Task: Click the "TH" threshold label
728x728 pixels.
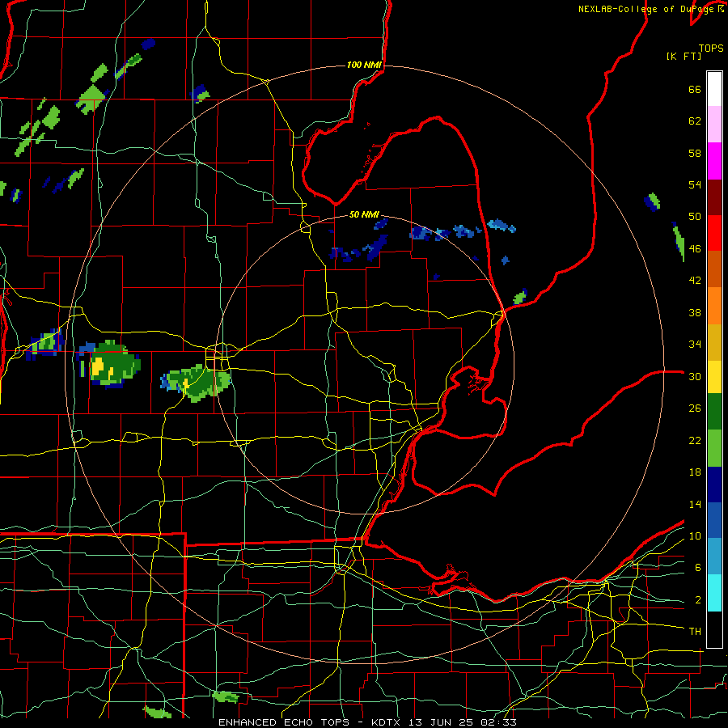Action: [x=695, y=632]
